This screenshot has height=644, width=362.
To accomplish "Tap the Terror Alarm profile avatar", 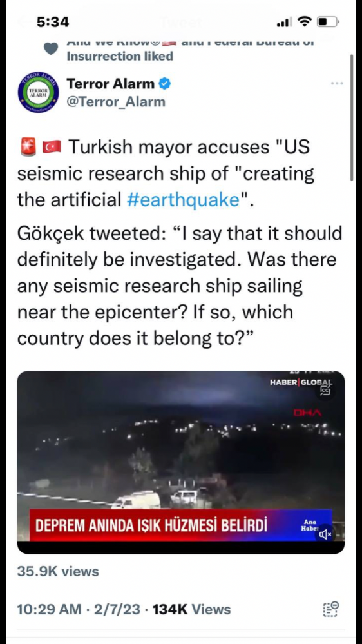I will coord(38,92).
